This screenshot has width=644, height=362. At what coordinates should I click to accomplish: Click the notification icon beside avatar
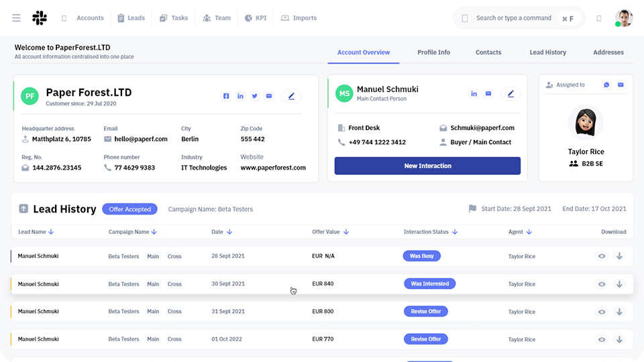(x=599, y=18)
